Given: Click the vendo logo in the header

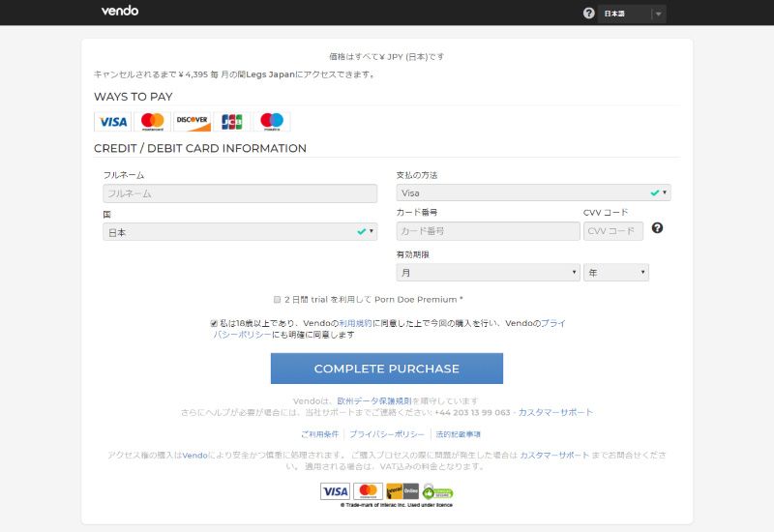Looking at the screenshot, I should pyautogui.click(x=120, y=11).
